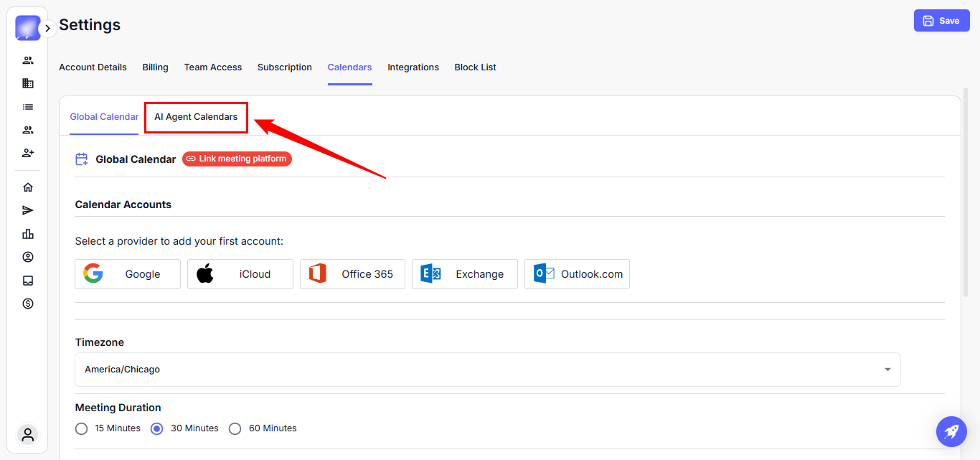Open the dollar sign icon in sidebar
This screenshot has width=980, height=460.
pyautogui.click(x=28, y=304)
